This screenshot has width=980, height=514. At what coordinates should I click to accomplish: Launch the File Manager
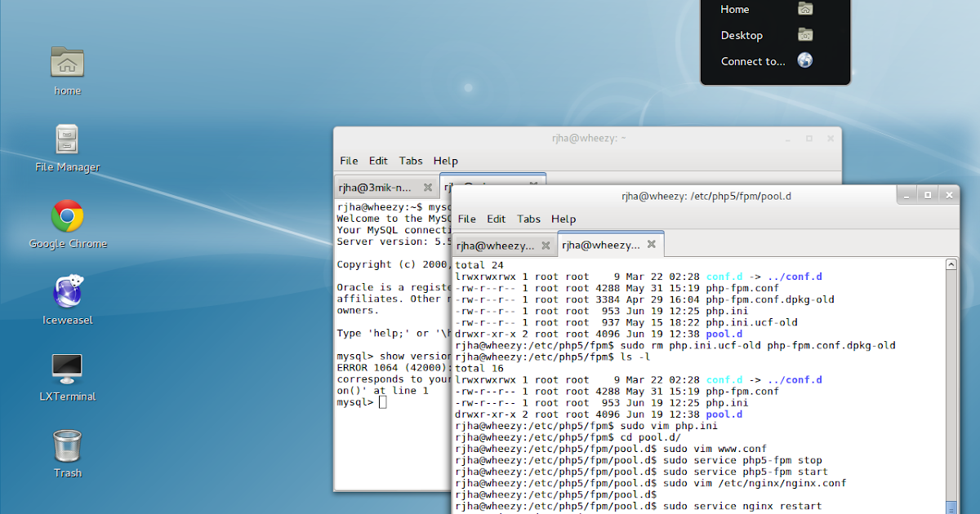(x=67, y=139)
